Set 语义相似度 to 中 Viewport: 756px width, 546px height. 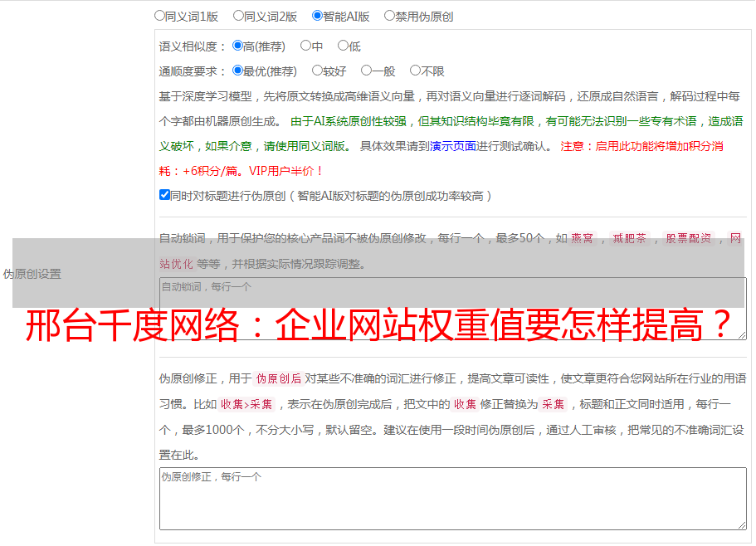pyautogui.click(x=305, y=46)
